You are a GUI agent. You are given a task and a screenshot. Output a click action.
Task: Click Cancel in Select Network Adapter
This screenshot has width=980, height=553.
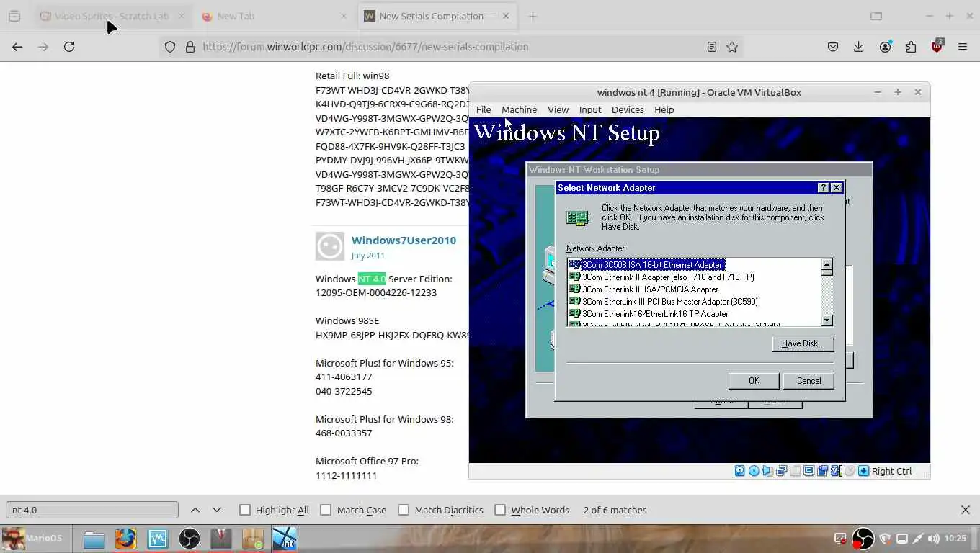click(808, 381)
